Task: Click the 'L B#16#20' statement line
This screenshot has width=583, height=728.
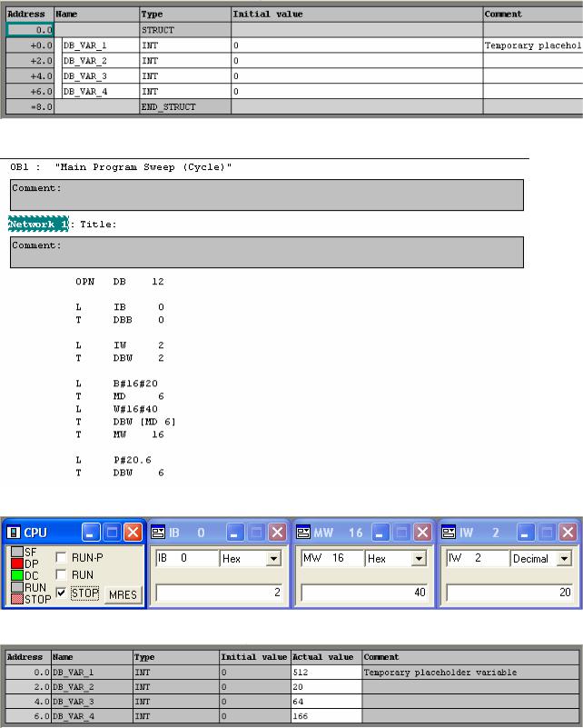Action: pos(117,384)
